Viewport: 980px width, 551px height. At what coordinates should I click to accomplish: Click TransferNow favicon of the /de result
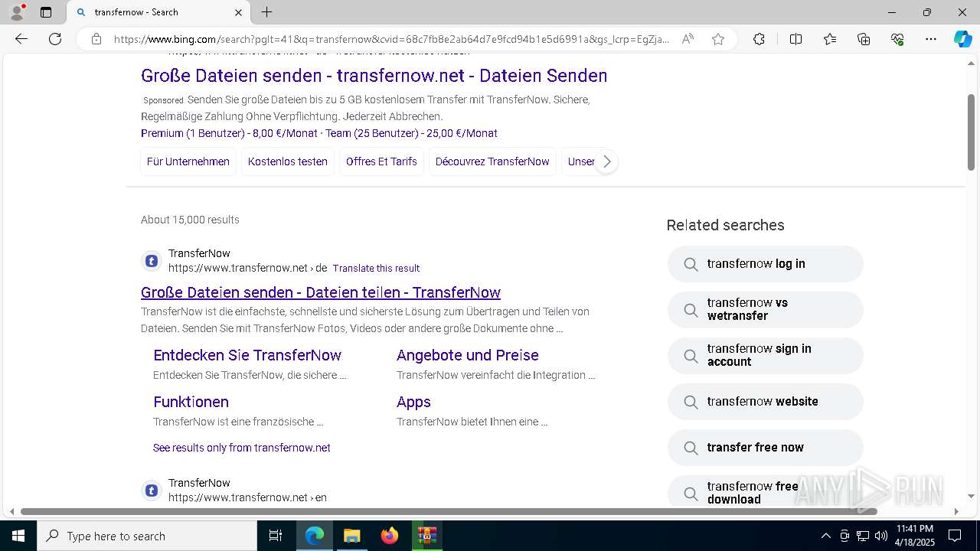(x=152, y=261)
